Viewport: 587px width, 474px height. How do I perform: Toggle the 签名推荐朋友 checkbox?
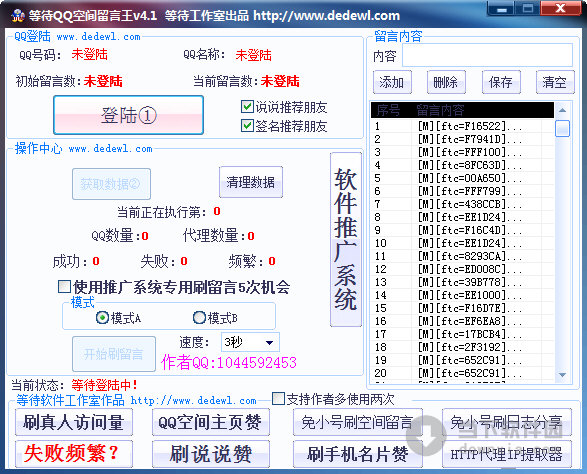[247, 125]
